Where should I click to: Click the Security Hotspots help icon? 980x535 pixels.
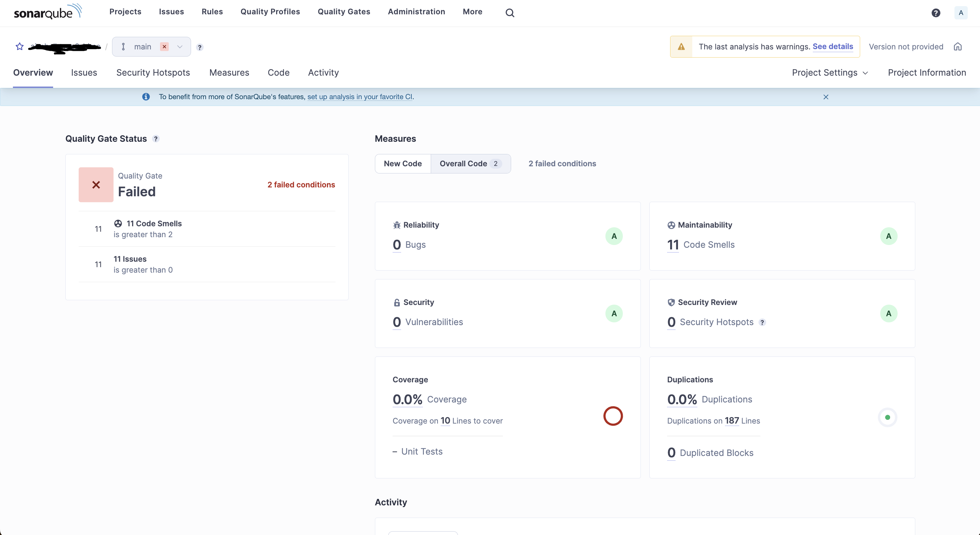pyautogui.click(x=762, y=322)
